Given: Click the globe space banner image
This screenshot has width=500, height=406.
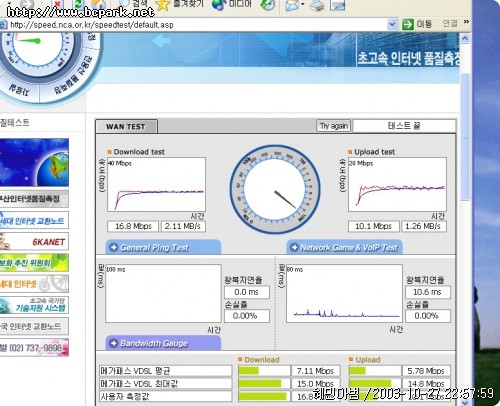Looking at the screenshot, I should [x=34, y=162].
